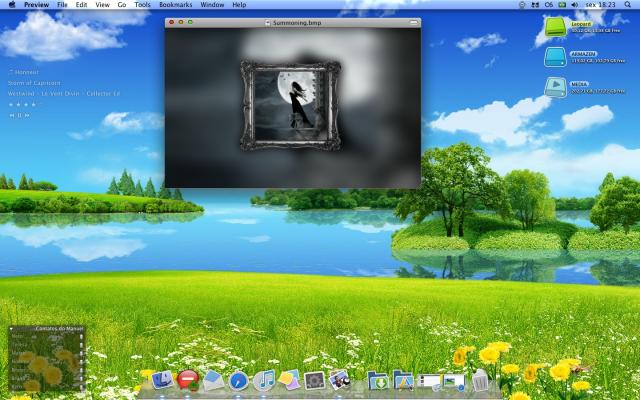The width and height of the screenshot is (640, 400).
Task: Launch iTunes from the Dock
Action: (x=264, y=380)
